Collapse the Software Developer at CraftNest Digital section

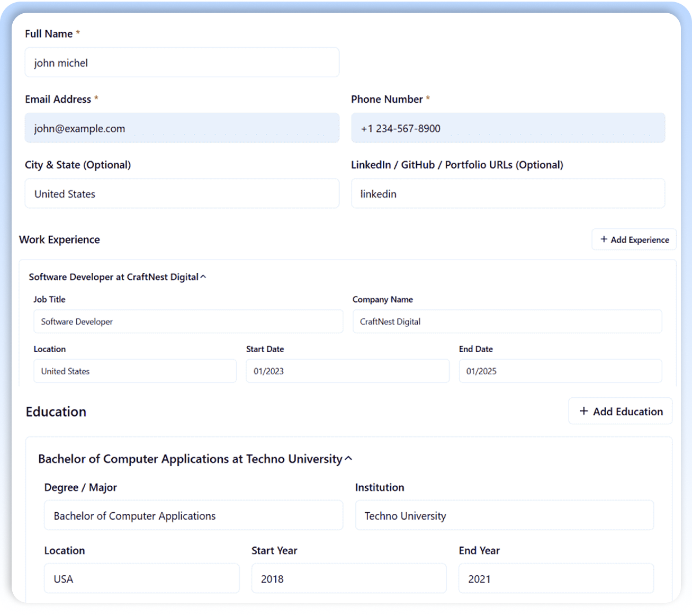click(203, 277)
